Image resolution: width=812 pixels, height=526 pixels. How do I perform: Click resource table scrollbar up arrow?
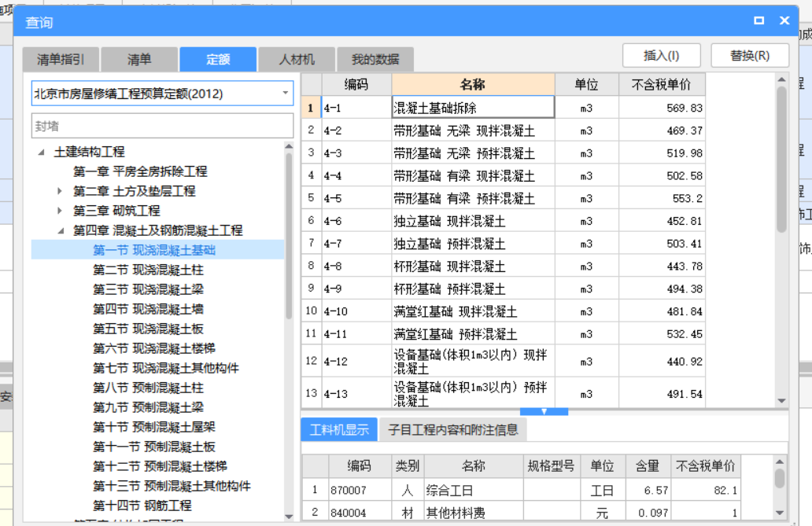point(780,462)
